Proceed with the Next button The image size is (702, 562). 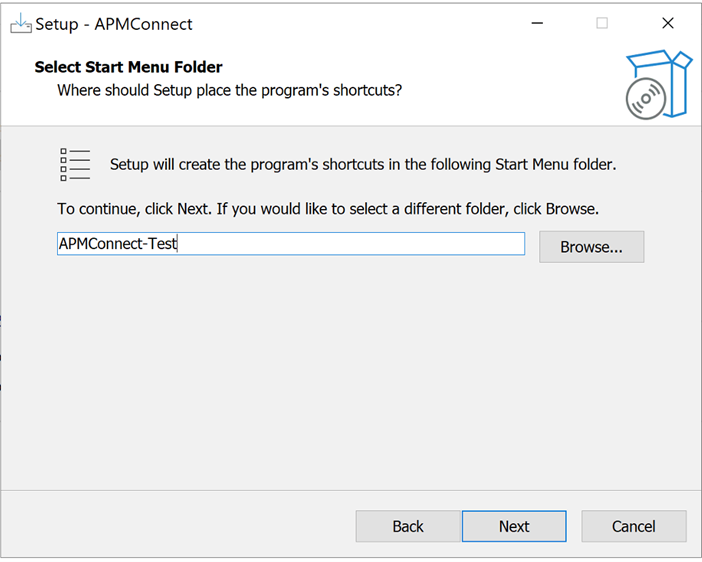pos(514,526)
